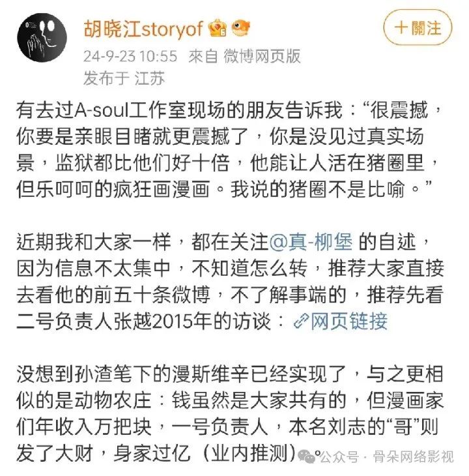Click the 我说的猪圈不是比喻 sentence
Image resolution: width=469 pixels, height=476 pixels.
tap(318, 189)
